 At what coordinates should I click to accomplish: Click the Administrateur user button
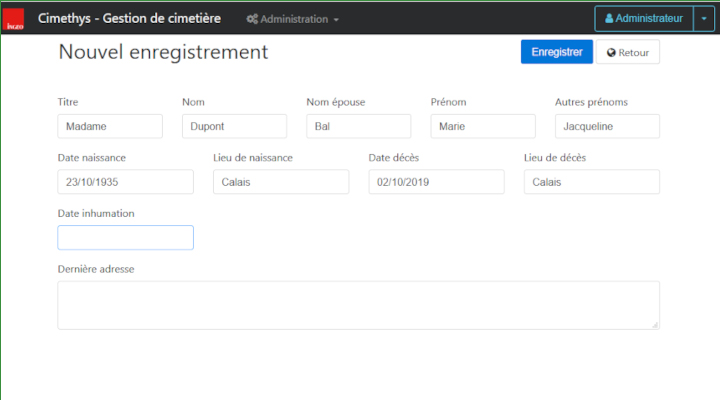tap(644, 18)
